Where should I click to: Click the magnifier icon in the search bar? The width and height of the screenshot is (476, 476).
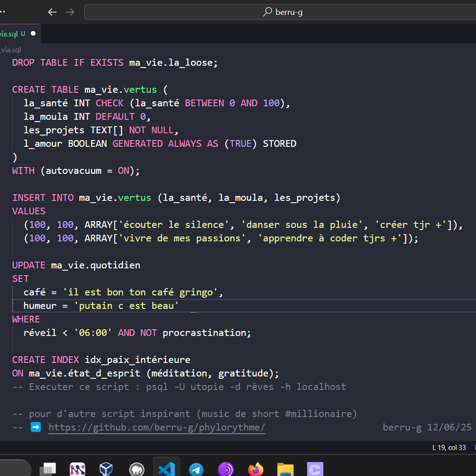pos(267,12)
